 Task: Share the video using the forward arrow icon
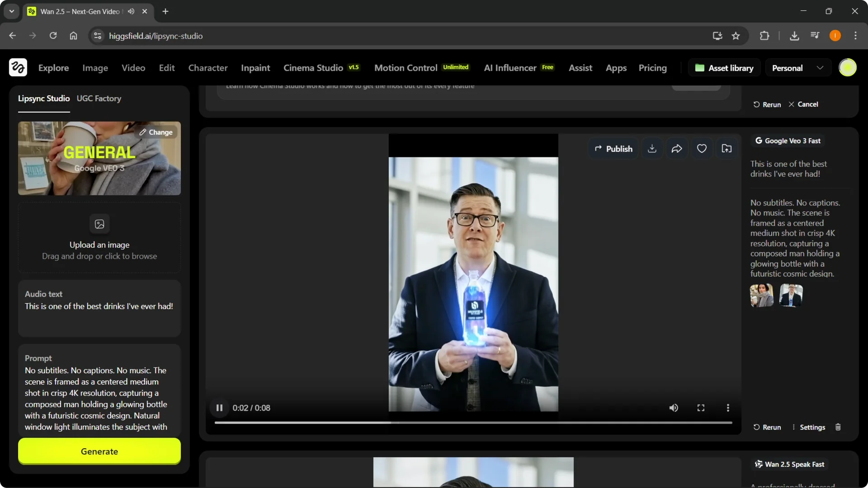coord(677,148)
